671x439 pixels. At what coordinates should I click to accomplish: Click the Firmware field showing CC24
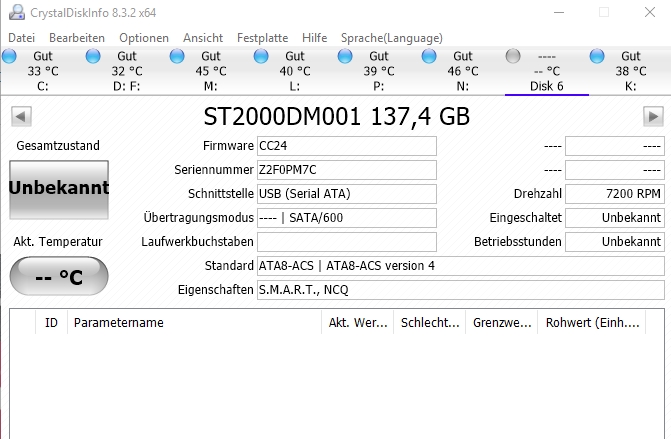347,146
